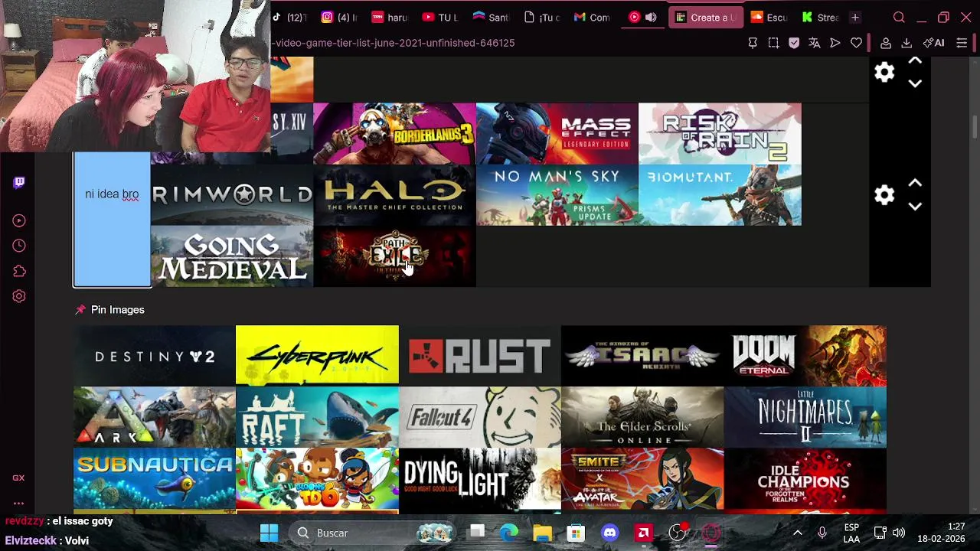Click the 'ni idea bro' tier label
This screenshot has height=551, width=980.
point(112,194)
